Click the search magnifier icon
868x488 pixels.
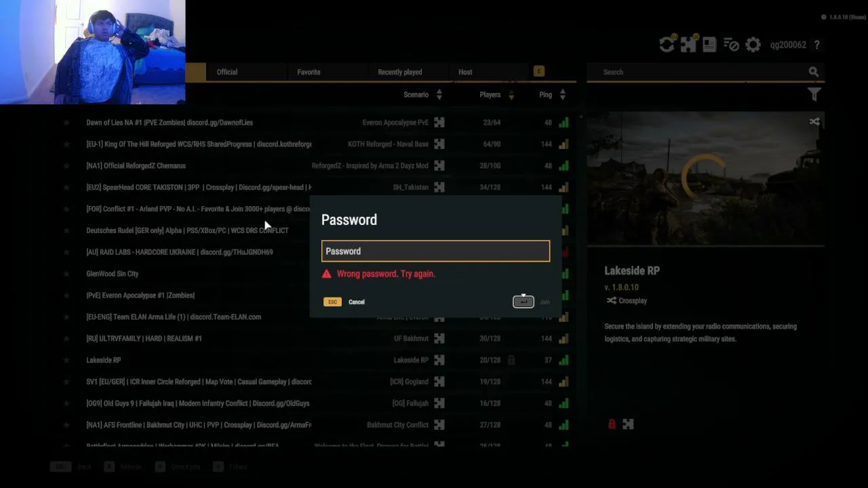(x=813, y=72)
